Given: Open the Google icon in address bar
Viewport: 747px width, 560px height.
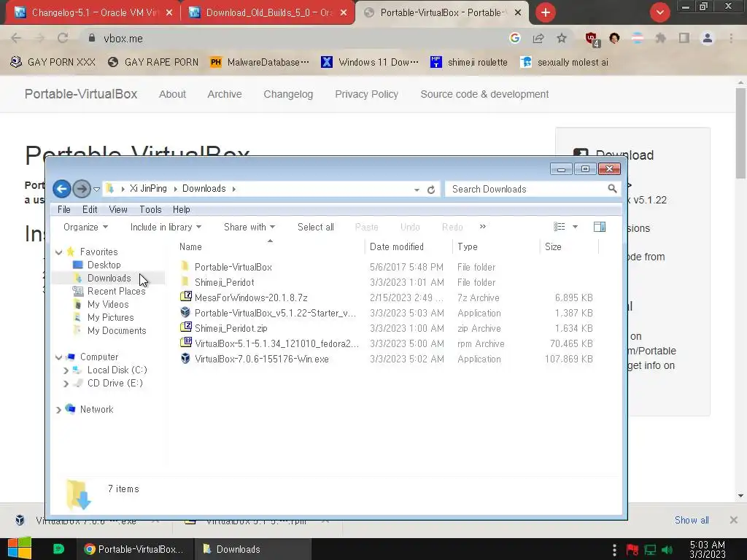Looking at the screenshot, I should coord(514,38).
